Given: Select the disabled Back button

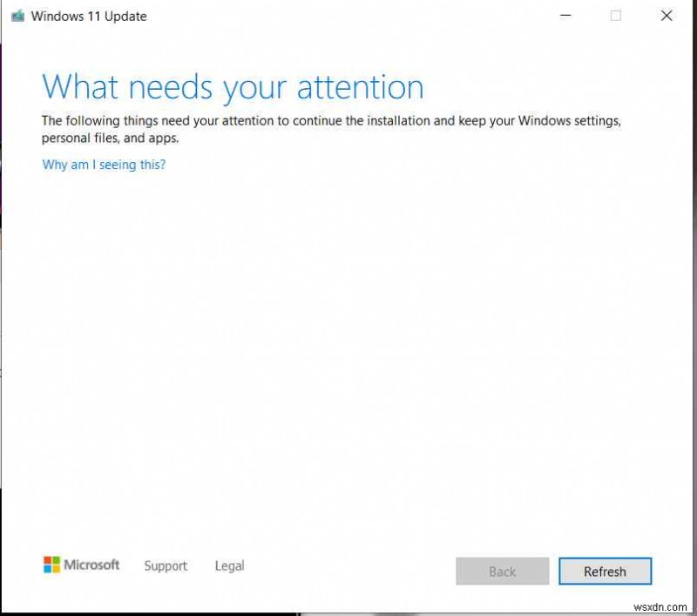Looking at the screenshot, I should point(502,572).
